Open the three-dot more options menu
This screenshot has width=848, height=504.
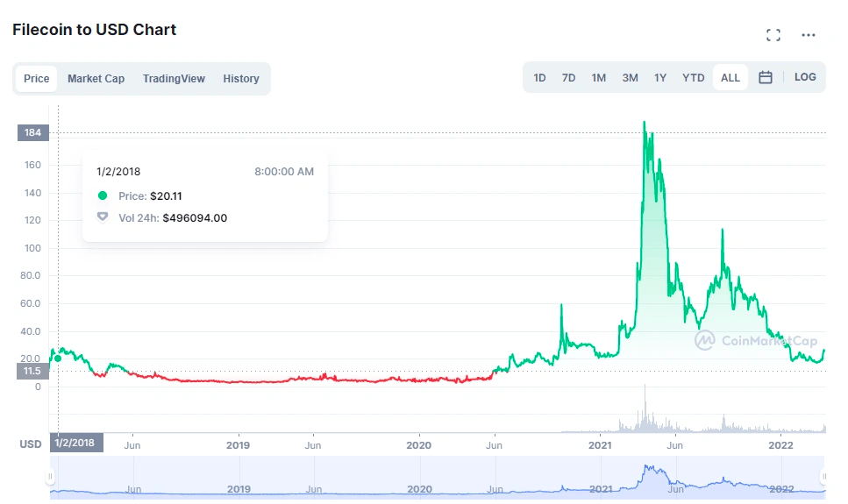[x=808, y=35]
